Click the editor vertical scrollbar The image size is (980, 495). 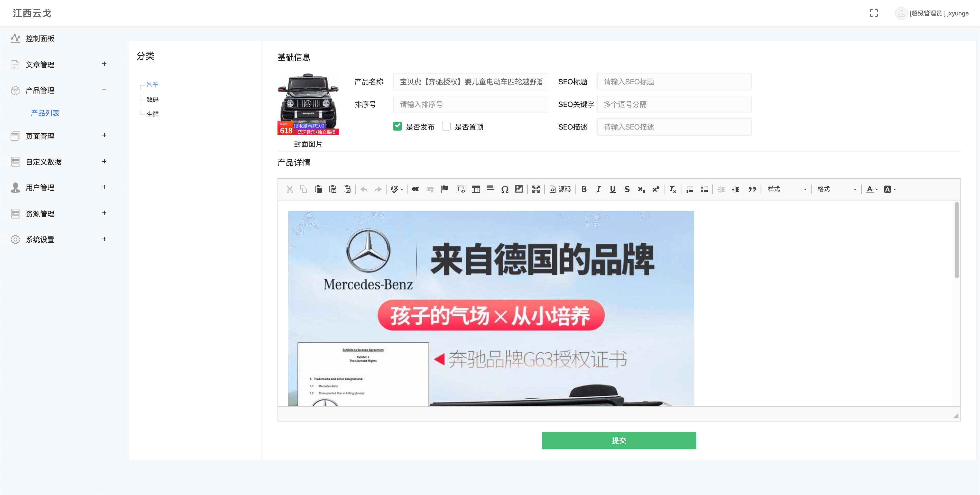[x=956, y=241]
